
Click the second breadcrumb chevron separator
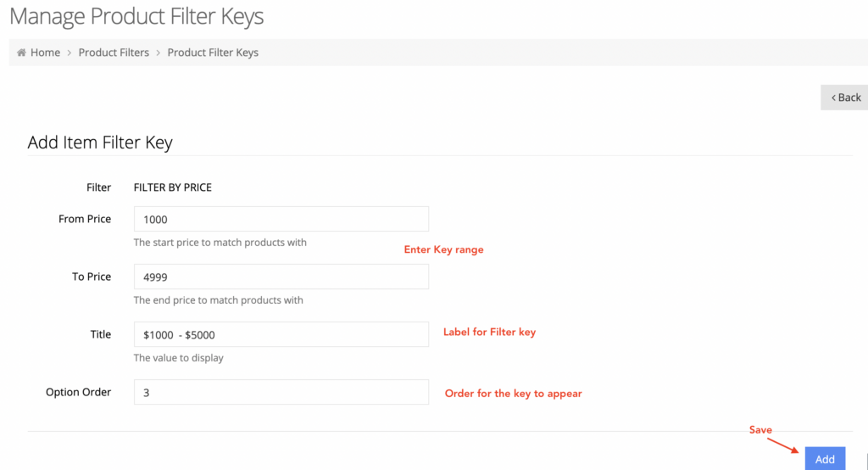click(x=159, y=53)
